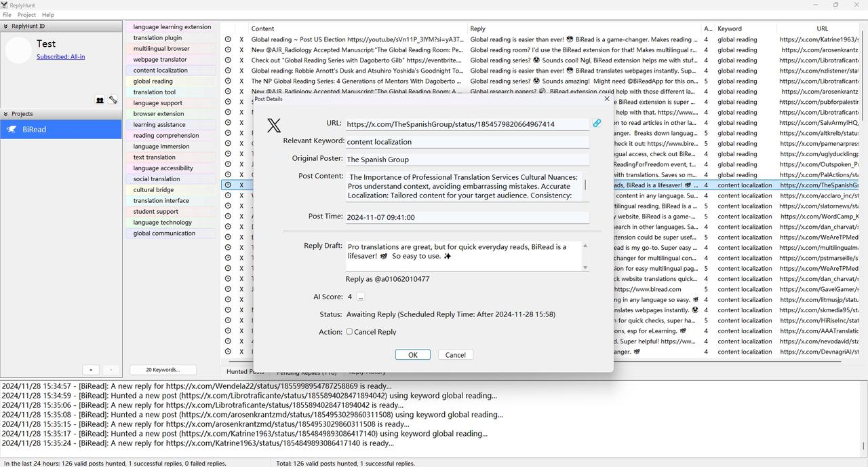Screen dimensions: 868x467
Task: Switch to the Hunted Posts tab
Action: pyautogui.click(x=245, y=372)
